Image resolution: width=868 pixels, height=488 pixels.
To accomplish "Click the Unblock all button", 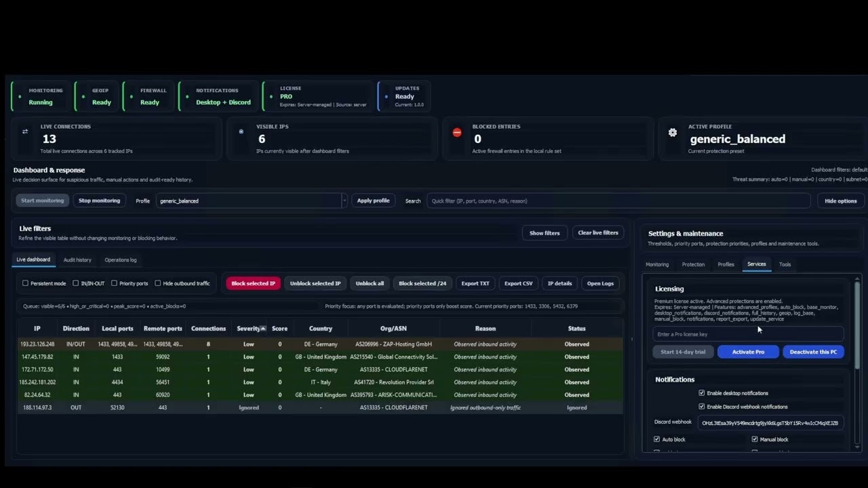I will point(370,283).
